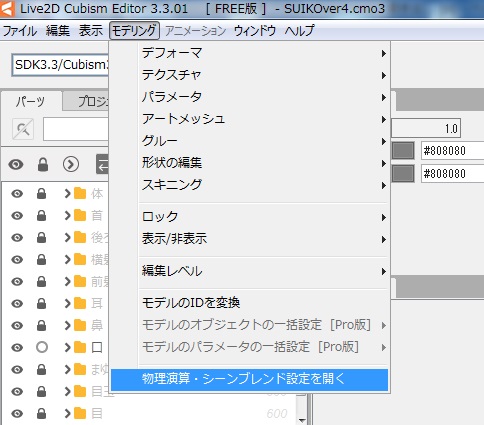Open the デフォーマ submenu
This screenshot has height=425, width=484.
coord(249,53)
